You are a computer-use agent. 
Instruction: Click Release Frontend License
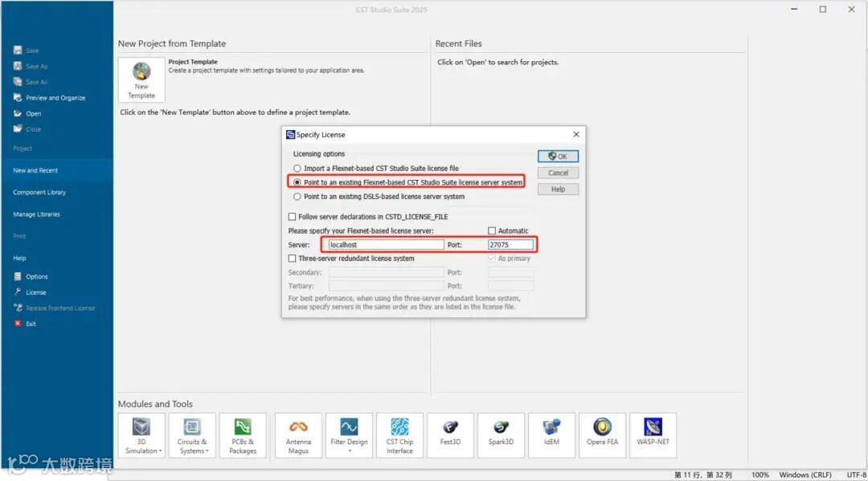55,308
